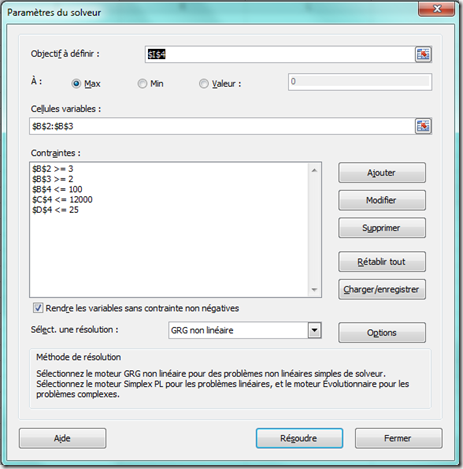463x469 pixels.
Task: Click the Objectif à définir input field
Action: coord(280,54)
